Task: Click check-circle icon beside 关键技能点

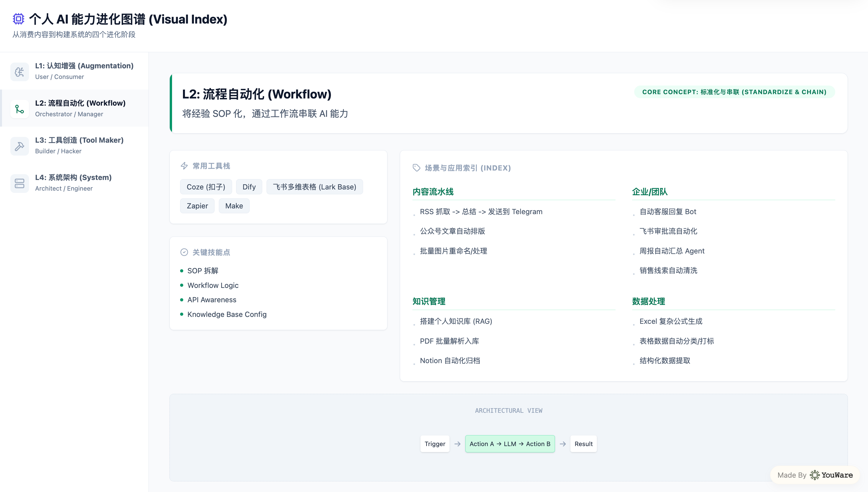Action: click(x=184, y=252)
